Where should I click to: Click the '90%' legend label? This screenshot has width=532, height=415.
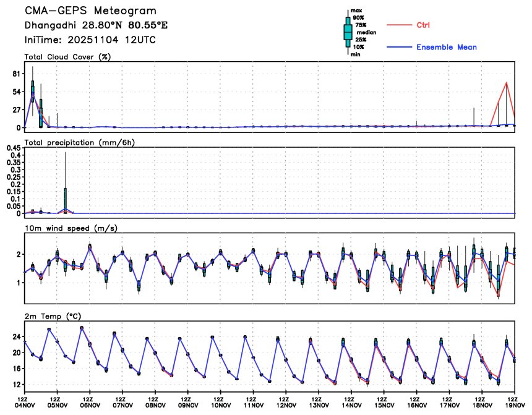(358, 18)
